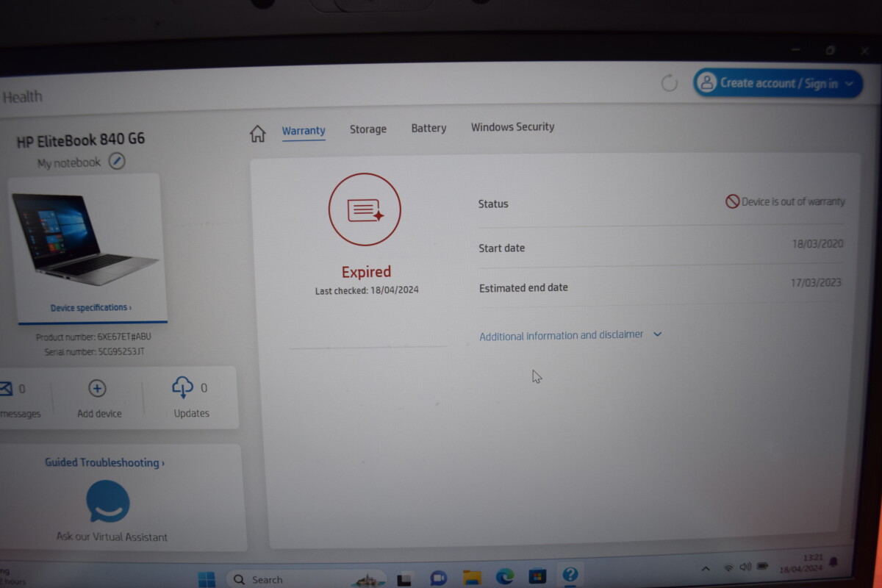Screen dimensions: 882x588
Task: Open the Updates cloud download icon
Action: tap(182, 387)
